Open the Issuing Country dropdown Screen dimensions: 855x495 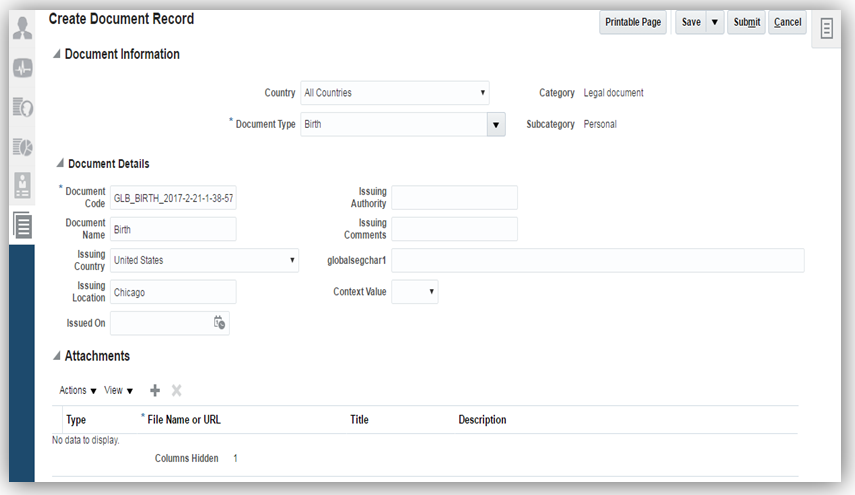[204, 260]
